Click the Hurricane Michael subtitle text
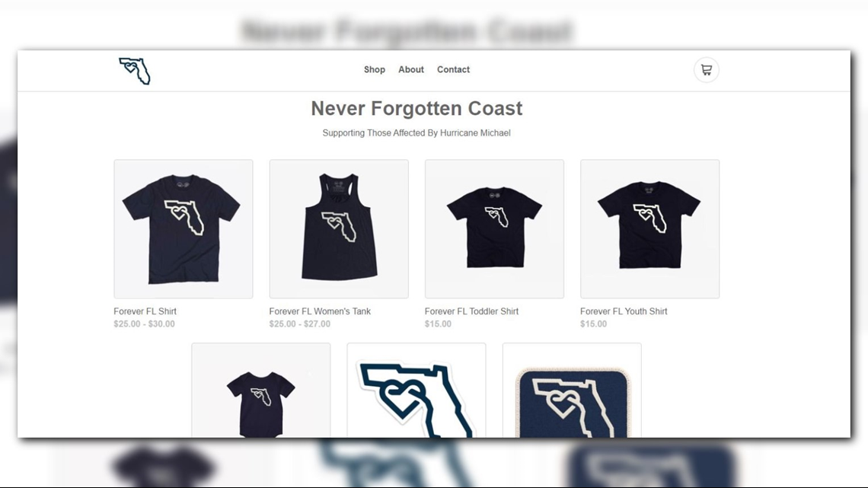 416,132
